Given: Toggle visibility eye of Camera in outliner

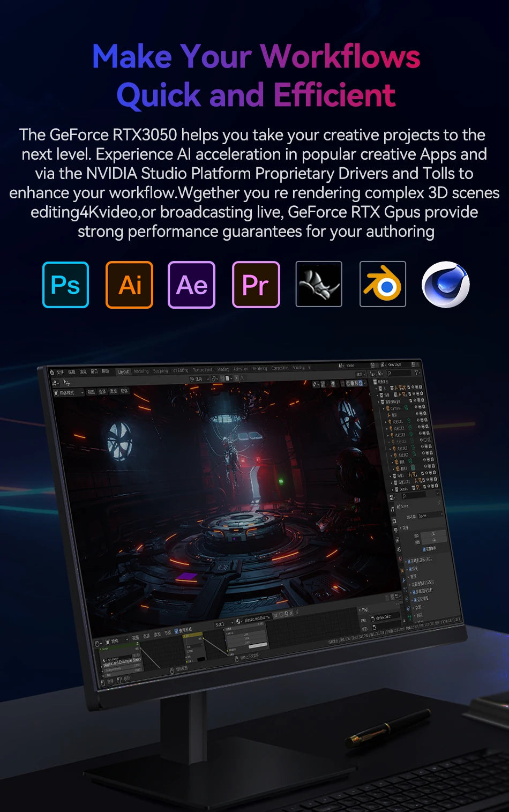Looking at the screenshot, I should pos(416,407).
